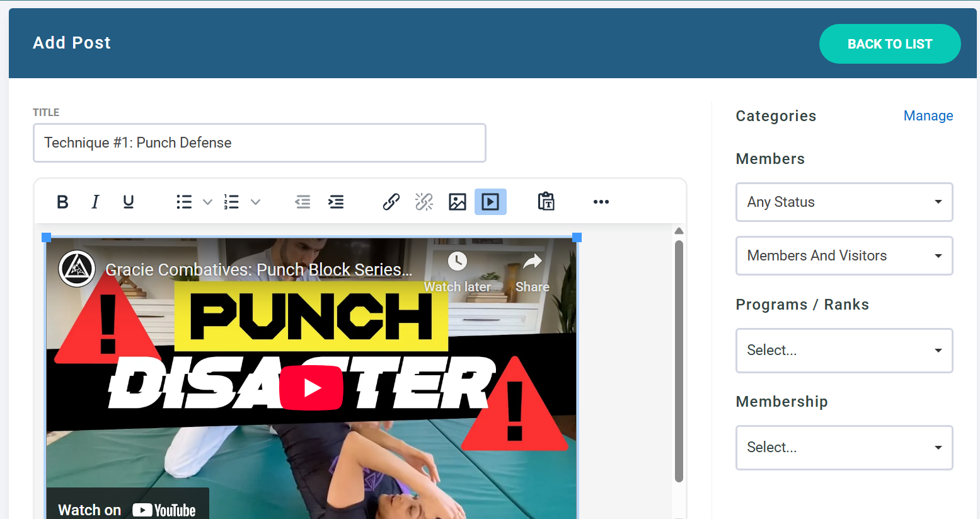
Task: Click the editor vertical scrollbar thumb
Action: pos(679,361)
